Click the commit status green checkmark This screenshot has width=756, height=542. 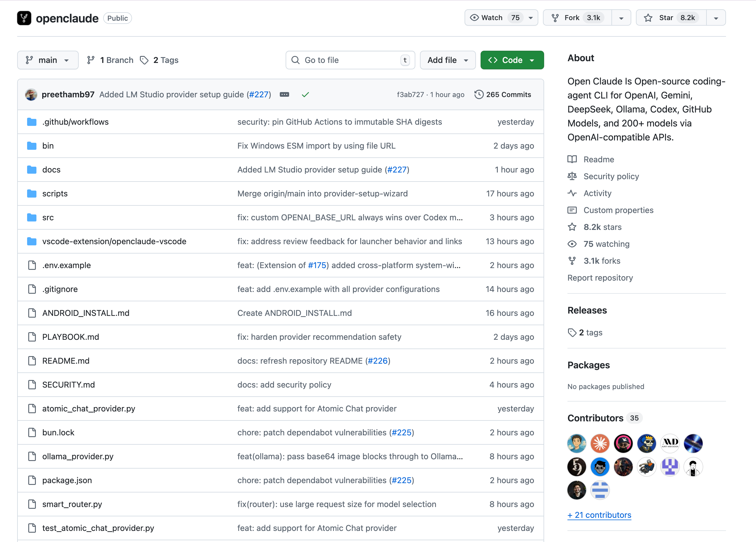tap(305, 95)
